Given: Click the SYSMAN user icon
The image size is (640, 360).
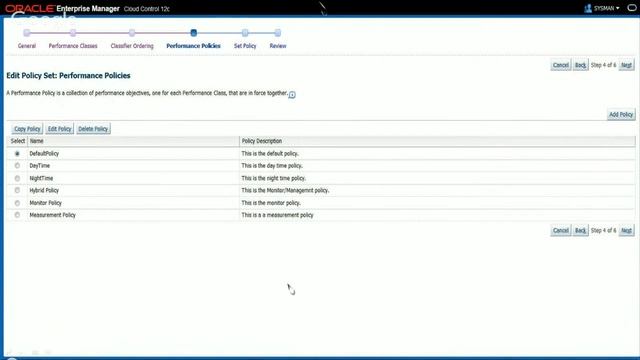Looking at the screenshot, I should tap(588, 8).
